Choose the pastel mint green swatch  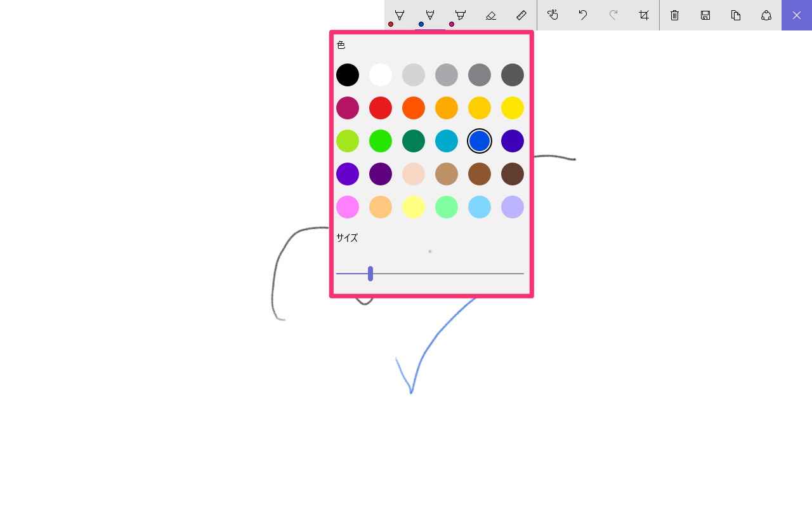click(447, 207)
